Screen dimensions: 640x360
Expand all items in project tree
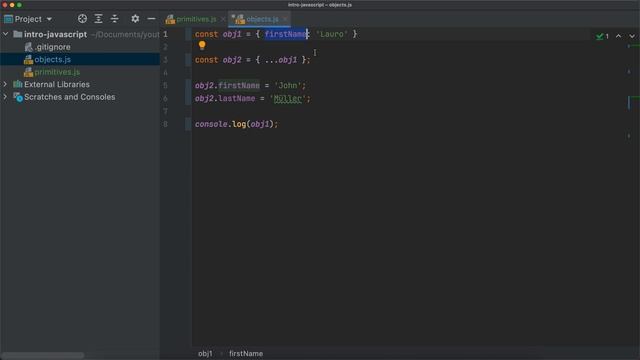click(x=98, y=19)
